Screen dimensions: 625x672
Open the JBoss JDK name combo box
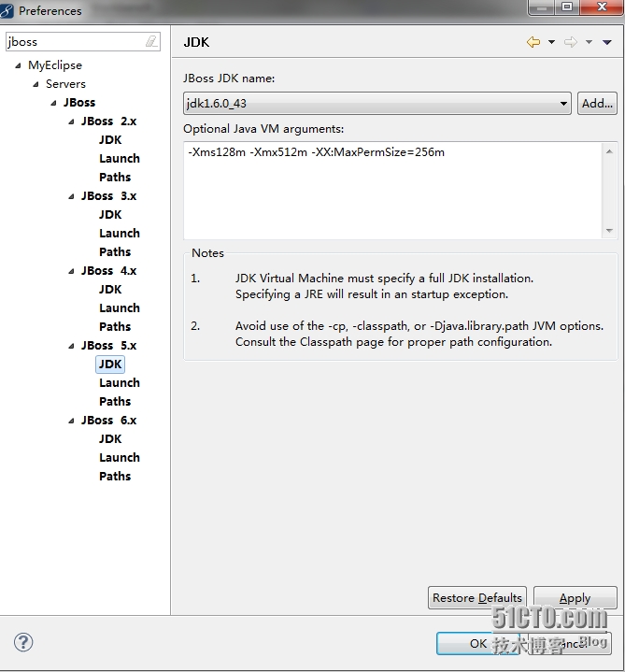point(377,104)
